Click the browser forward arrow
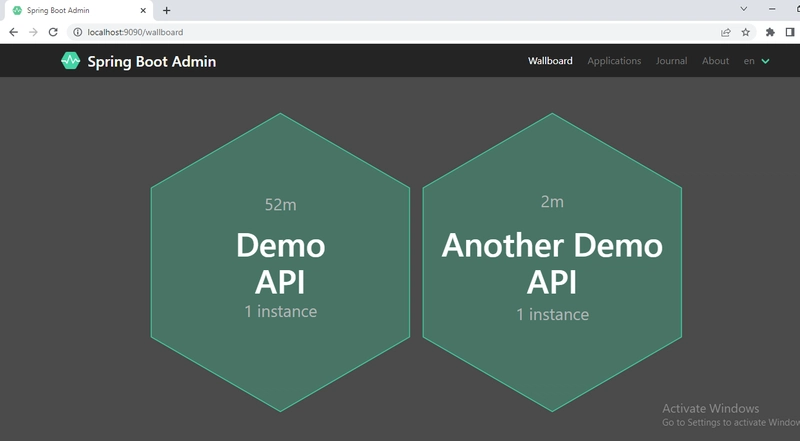This screenshot has width=800, height=441. tap(33, 32)
